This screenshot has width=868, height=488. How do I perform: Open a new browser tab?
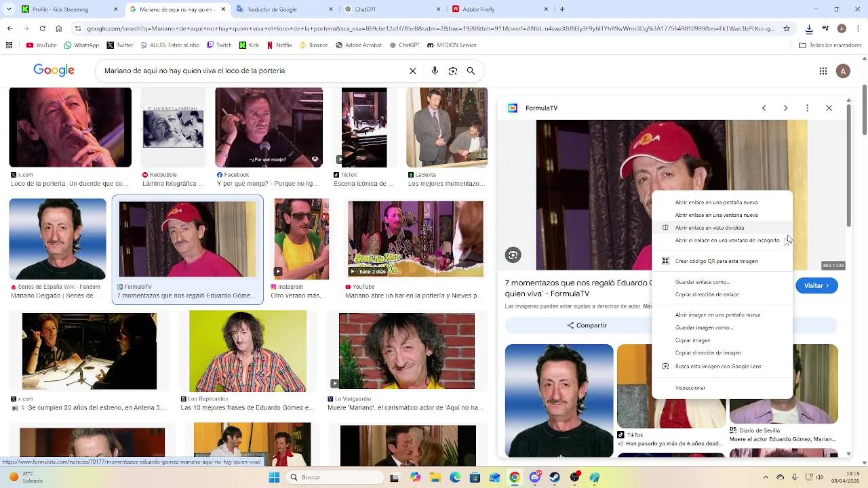click(562, 9)
